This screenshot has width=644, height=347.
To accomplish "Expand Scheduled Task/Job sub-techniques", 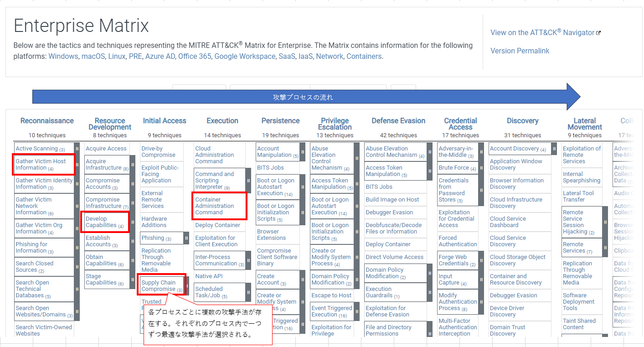I will click(248, 292).
